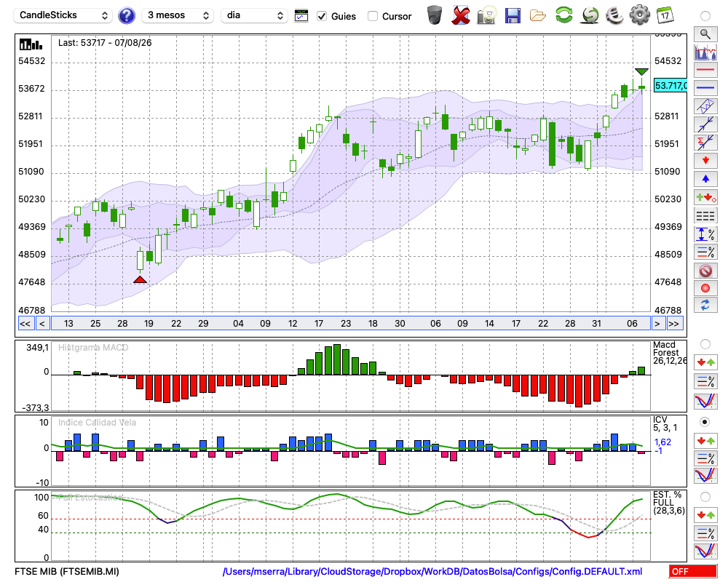The image size is (728, 582).
Task: Select the red horizontal line tool
Action: tap(705, 70)
